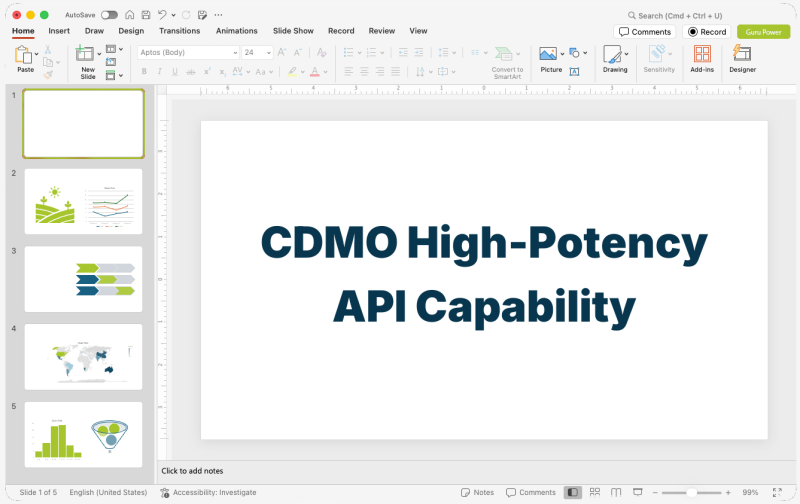Decrease font size with smaller A icon
Screen dimensions: 800x504
[x=298, y=52]
